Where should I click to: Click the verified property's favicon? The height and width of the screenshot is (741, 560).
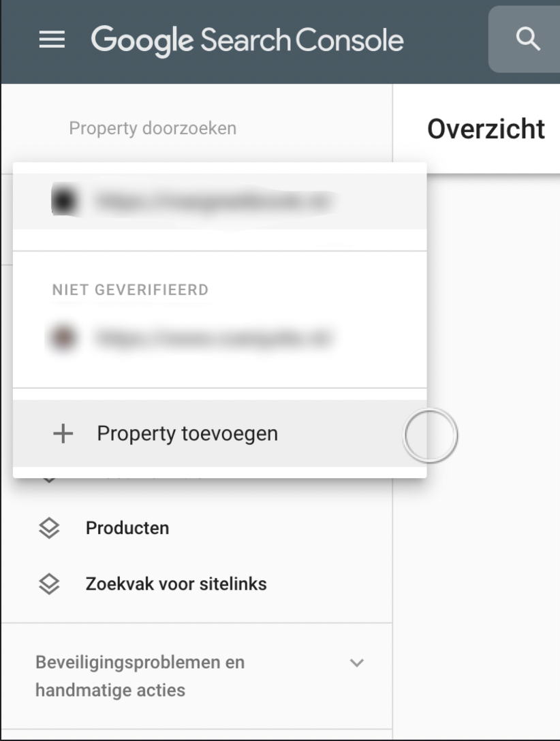pos(65,201)
